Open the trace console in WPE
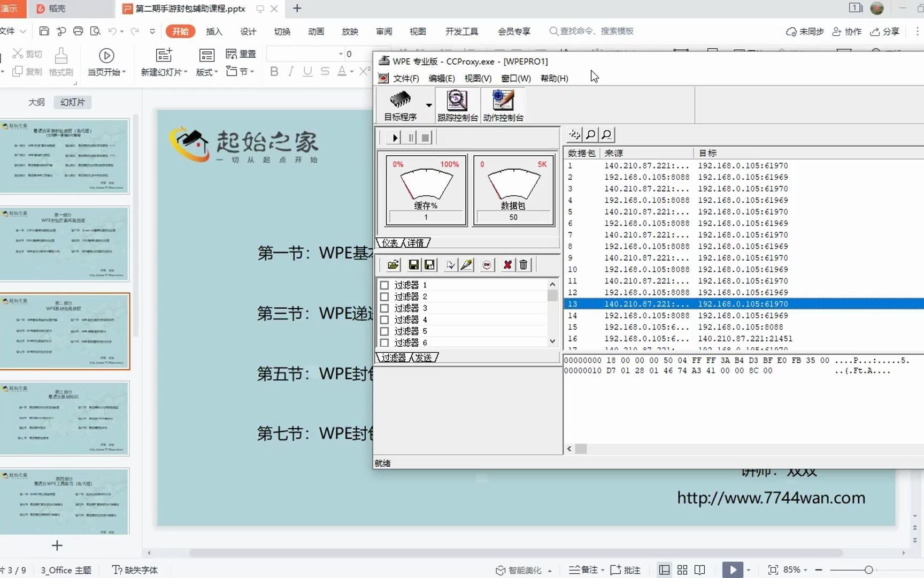 tap(457, 105)
